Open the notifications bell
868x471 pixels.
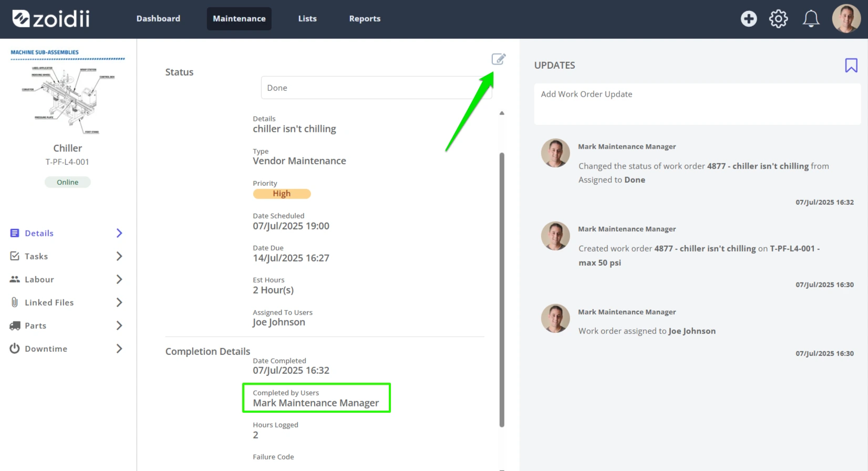[811, 19]
